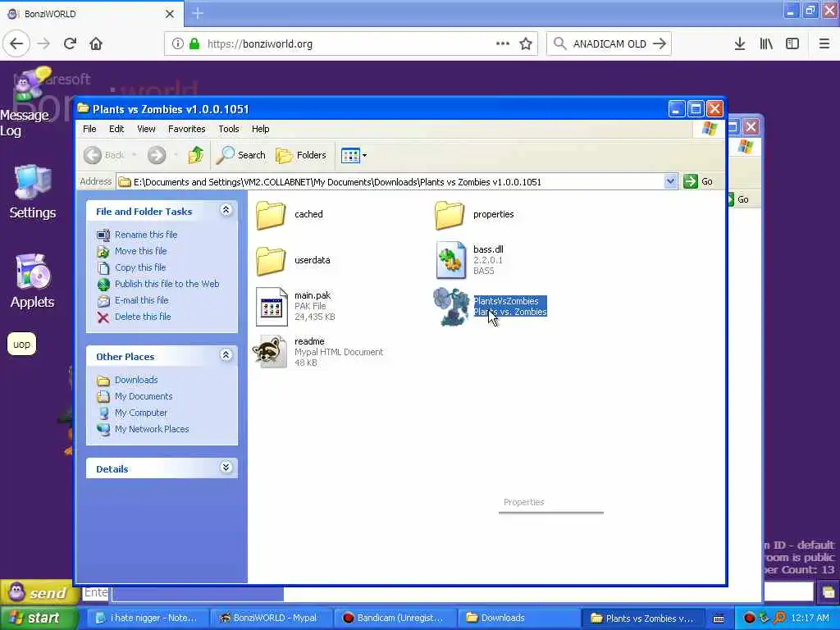Click the ANADICAM OLD search box
Viewport: 840px width, 630px height.
coord(609,44)
